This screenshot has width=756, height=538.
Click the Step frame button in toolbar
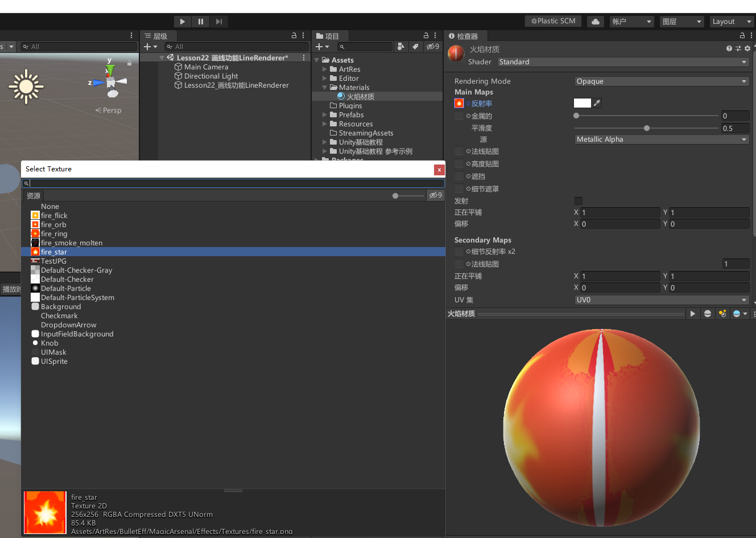[x=219, y=22]
